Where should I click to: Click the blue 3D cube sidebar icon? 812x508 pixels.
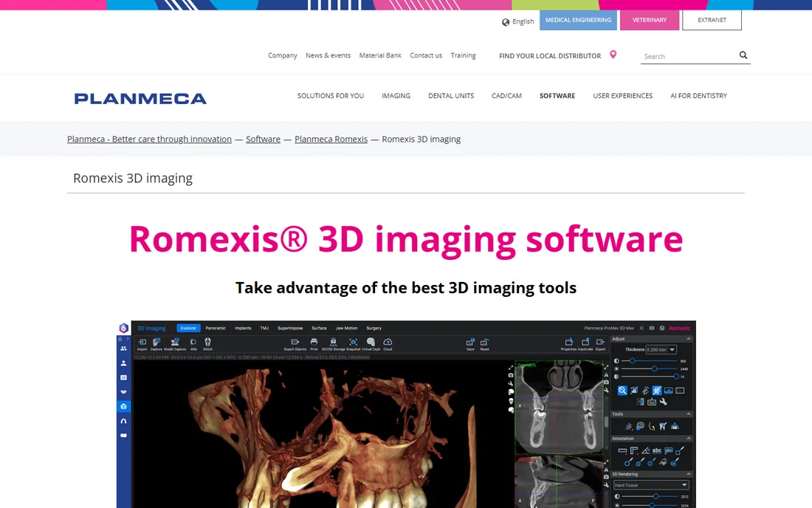(123, 407)
